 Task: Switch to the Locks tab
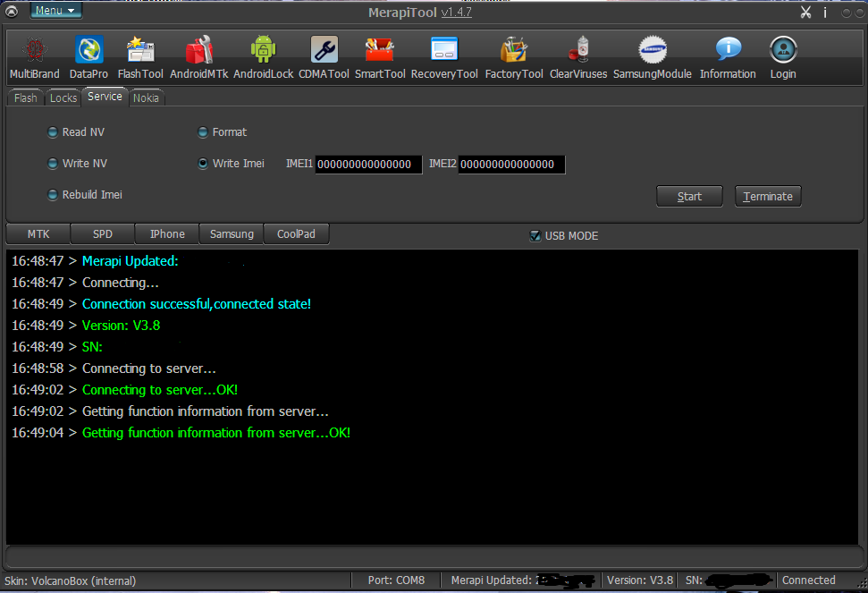[63, 98]
